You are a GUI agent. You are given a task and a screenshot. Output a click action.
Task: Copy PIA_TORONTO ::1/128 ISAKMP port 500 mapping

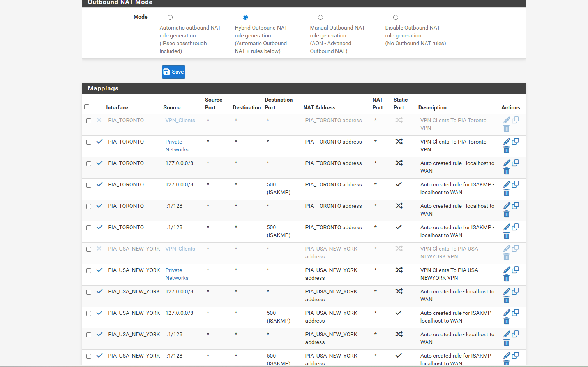[x=515, y=227]
